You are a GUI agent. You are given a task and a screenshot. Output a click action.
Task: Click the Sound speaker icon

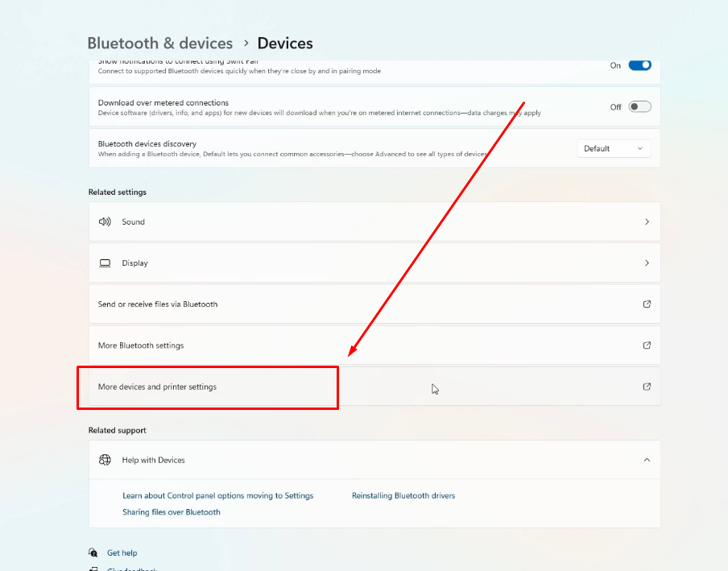tap(105, 221)
